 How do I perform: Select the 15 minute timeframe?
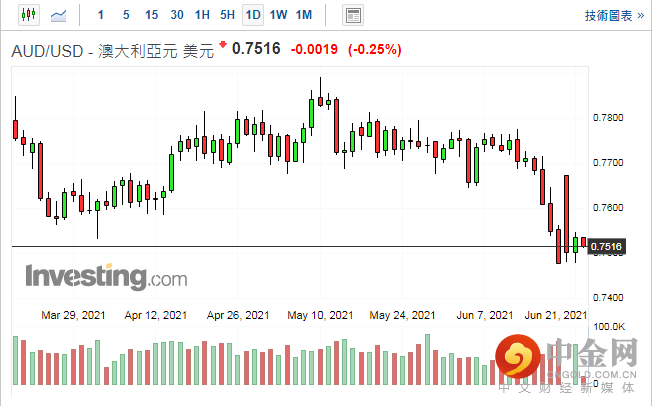click(x=151, y=15)
